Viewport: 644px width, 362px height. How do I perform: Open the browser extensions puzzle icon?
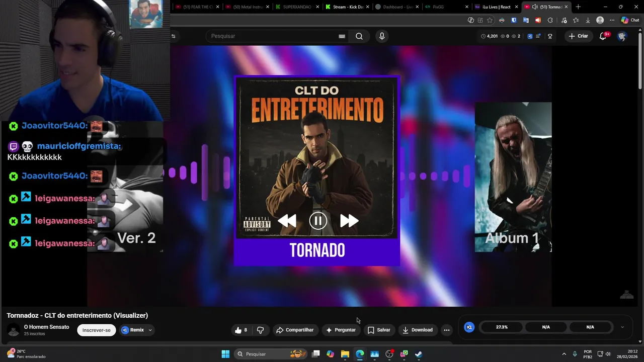(x=550, y=20)
